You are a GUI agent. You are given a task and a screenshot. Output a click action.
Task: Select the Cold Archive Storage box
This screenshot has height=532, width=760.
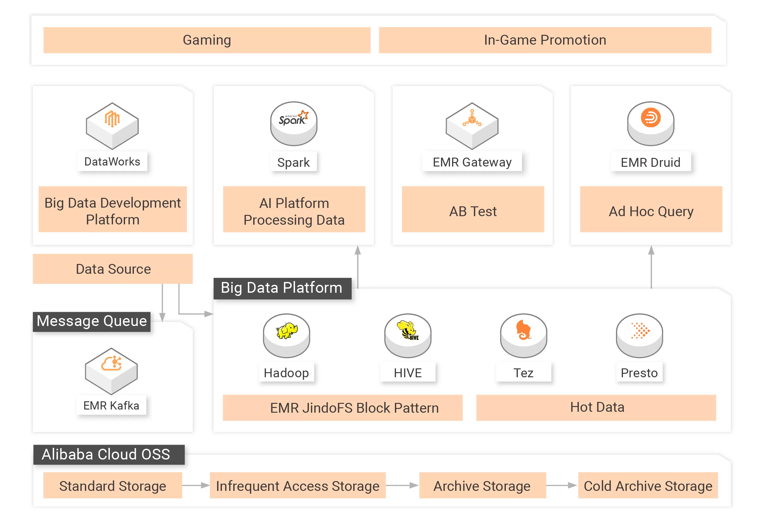coord(647,485)
